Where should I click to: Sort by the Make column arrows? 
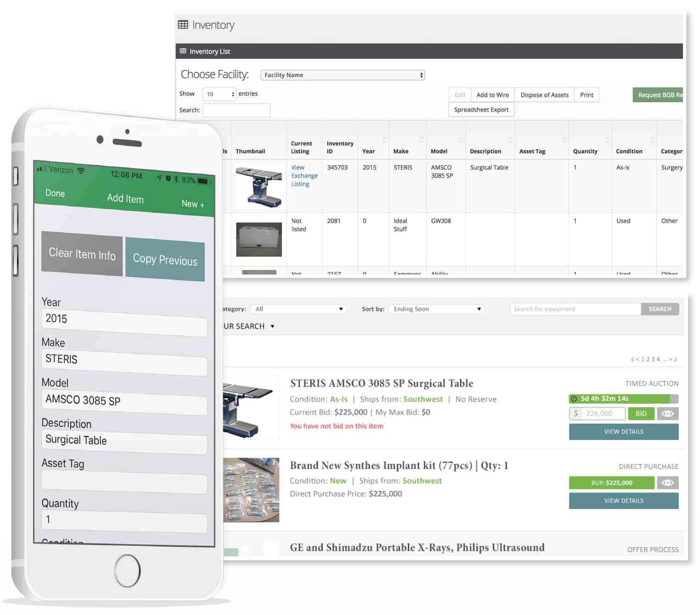click(x=422, y=139)
